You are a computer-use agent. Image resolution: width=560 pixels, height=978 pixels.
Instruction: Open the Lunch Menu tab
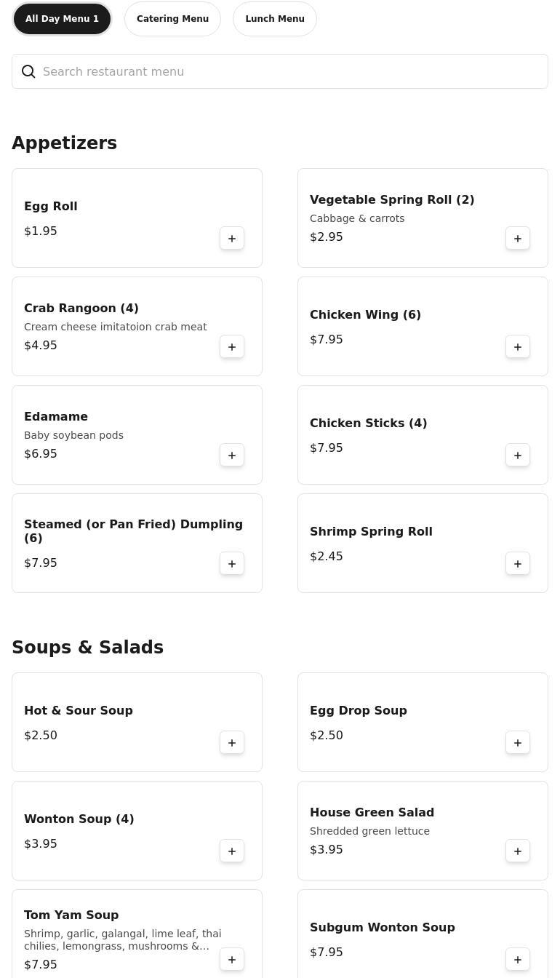275,19
